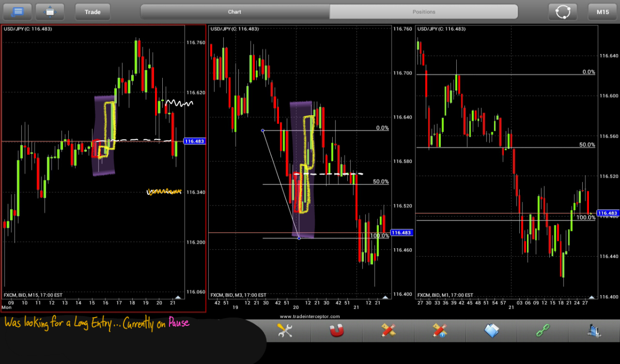
Task: Select the 0.0% Fibonacci label on M3 chart
Action: click(382, 128)
